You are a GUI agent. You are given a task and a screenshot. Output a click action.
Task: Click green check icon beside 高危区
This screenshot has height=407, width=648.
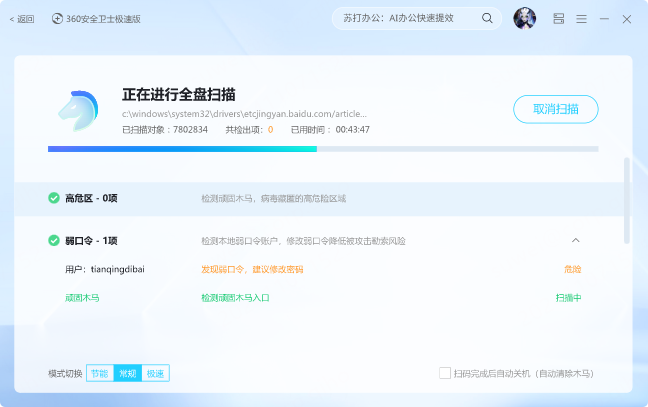pyautogui.click(x=54, y=198)
